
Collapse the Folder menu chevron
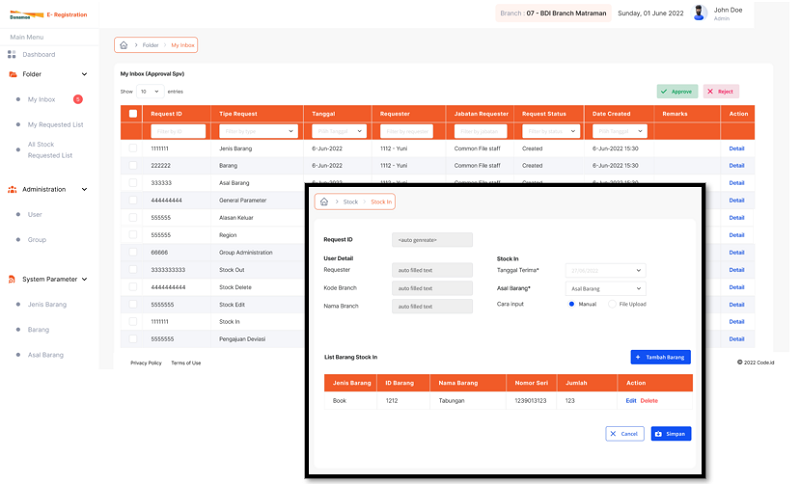84,74
